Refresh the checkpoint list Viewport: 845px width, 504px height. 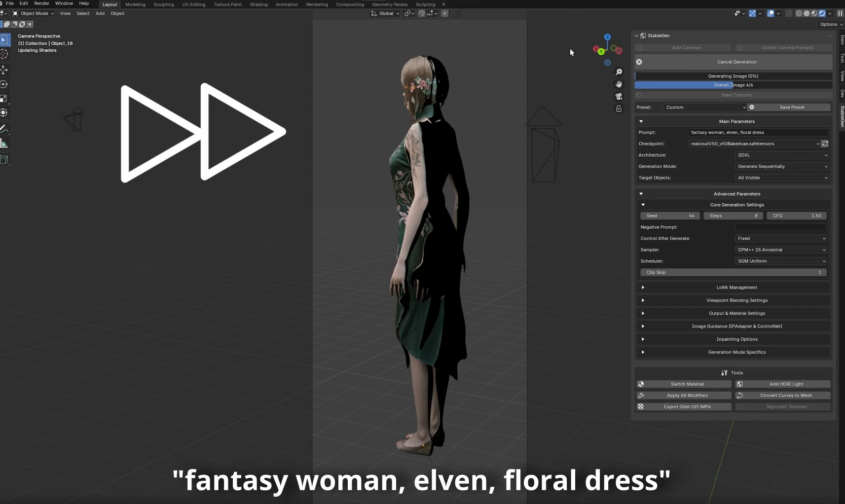pos(825,144)
